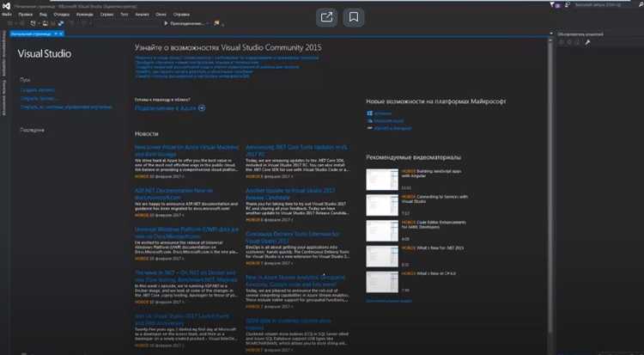Open Visual Studio 2017 Launch Event headline
644x355 pixels.
click(x=182, y=319)
